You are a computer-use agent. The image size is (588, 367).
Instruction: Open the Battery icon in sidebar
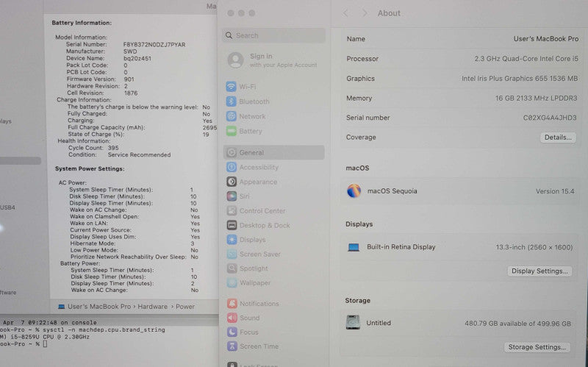pyautogui.click(x=231, y=131)
